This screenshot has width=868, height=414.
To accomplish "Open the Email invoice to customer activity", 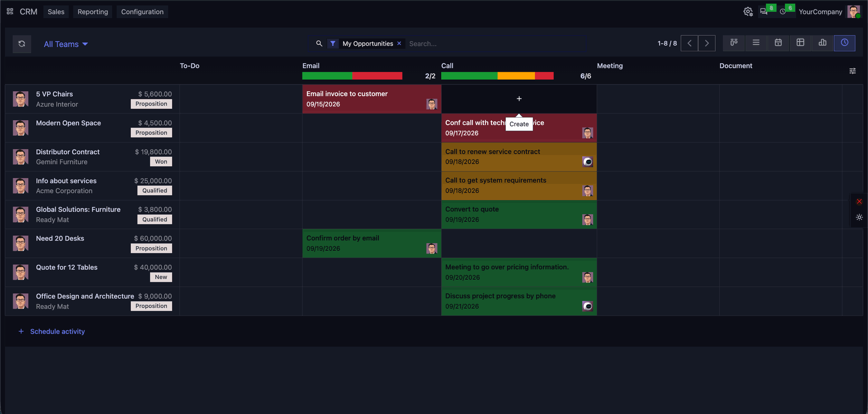I will 372,99.
